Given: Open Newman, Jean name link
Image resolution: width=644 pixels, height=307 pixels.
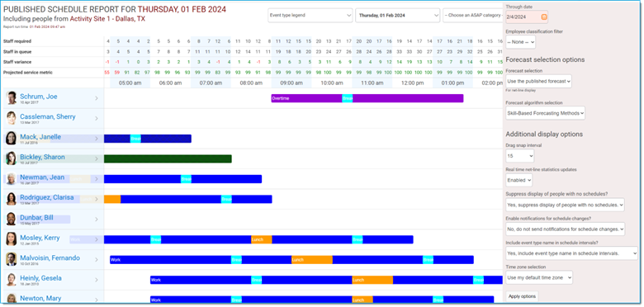Looking at the screenshot, I should 42,177.
